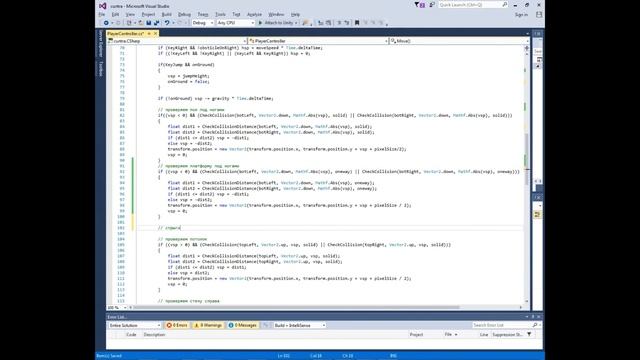Open the 100 % zoom dropdown
The width and height of the screenshot is (640, 360).
click(x=116, y=307)
